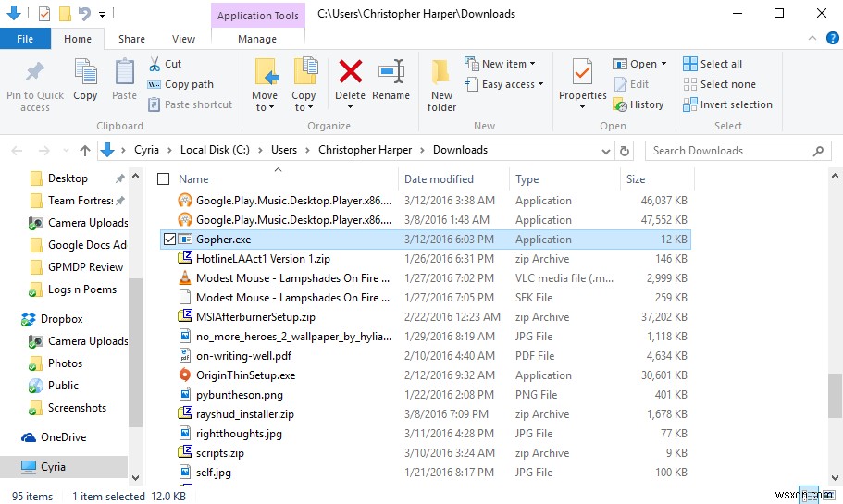Viewport: 843px width, 504px height.
Task: Expand the address bar history dropdown
Action: click(606, 151)
